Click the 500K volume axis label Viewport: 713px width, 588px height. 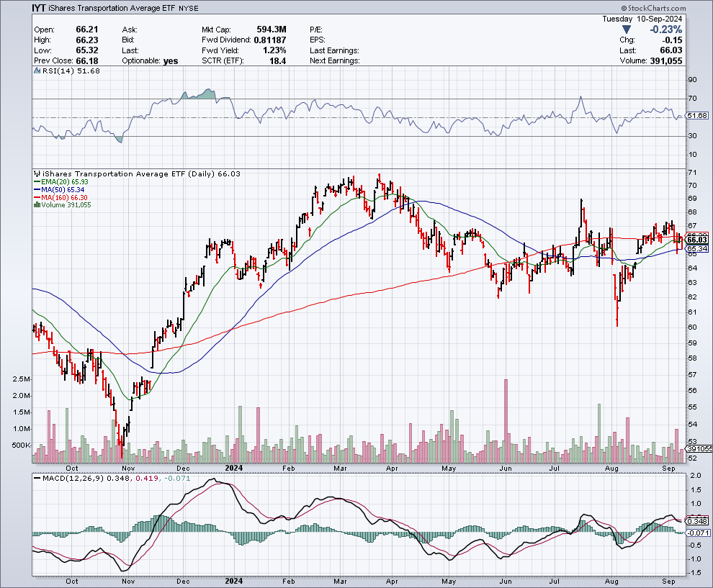pos(21,445)
